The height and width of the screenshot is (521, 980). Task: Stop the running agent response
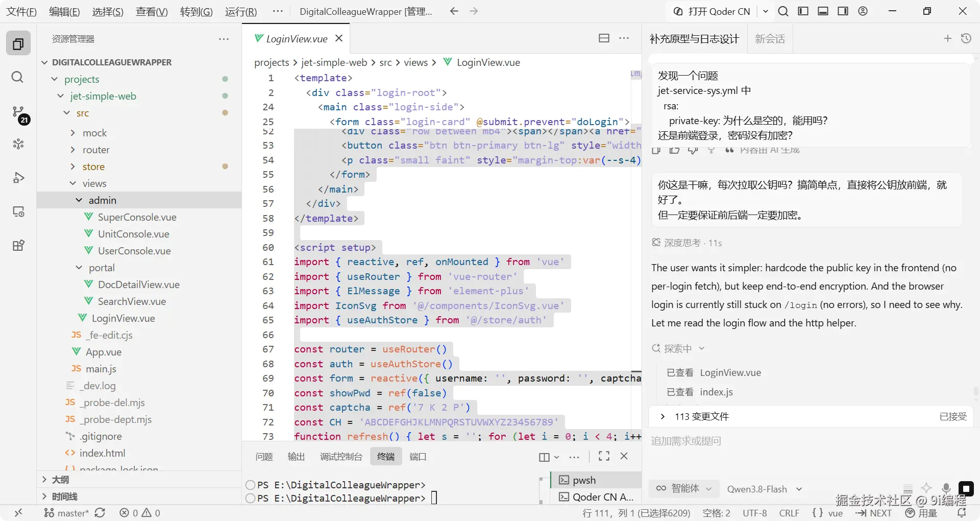click(966, 489)
